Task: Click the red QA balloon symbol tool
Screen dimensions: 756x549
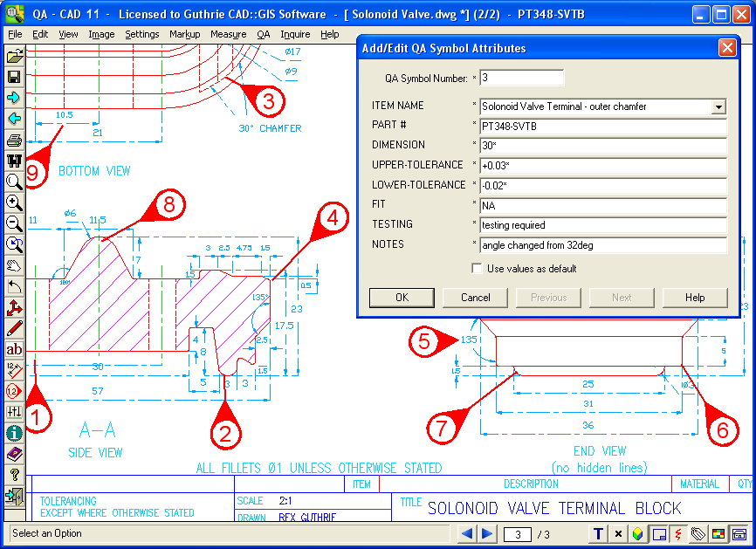Action: [x=15, y=391]
